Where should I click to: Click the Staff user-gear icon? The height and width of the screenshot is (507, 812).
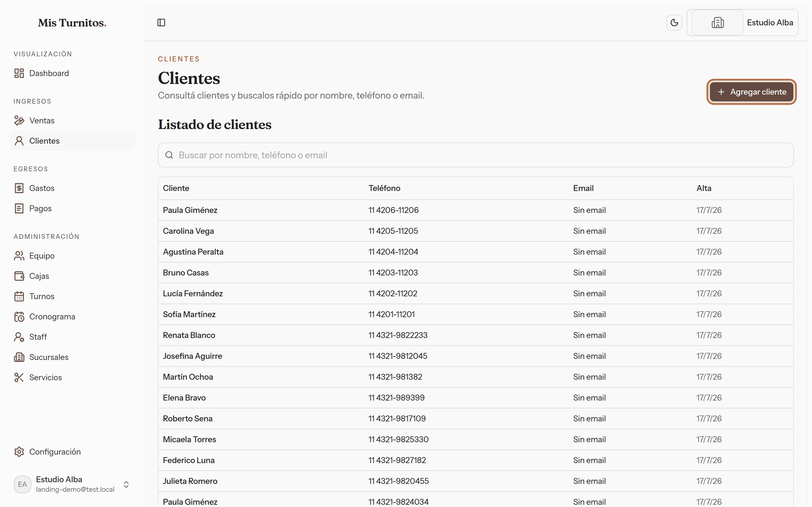click(x=19, y=337)
